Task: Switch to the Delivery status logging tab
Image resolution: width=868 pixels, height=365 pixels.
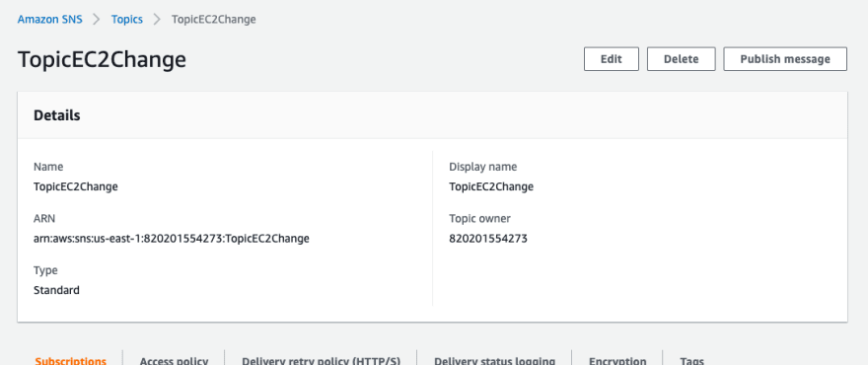Action: [x=494, y=361]
